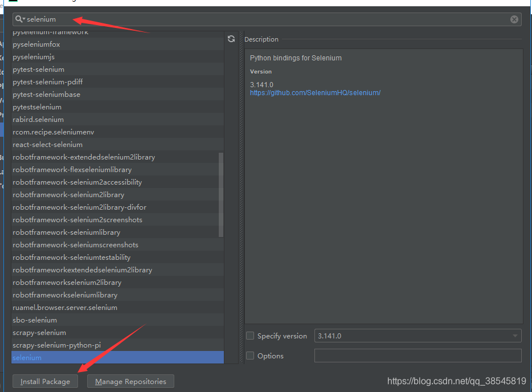Reload the package list with refresh icon
The image size is (532, 392).
coord(231,39)
